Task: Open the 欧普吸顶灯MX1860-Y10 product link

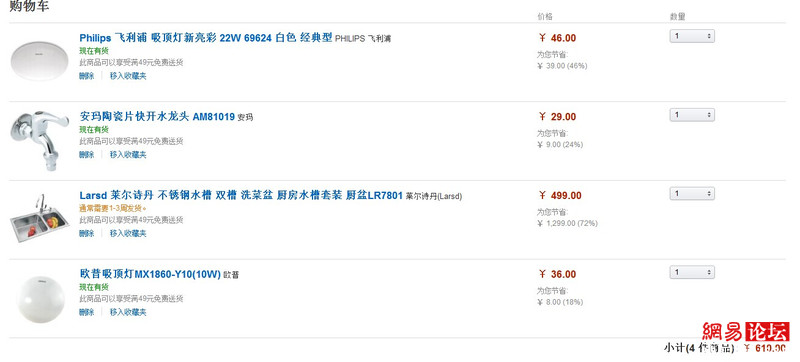Action: 150,274
